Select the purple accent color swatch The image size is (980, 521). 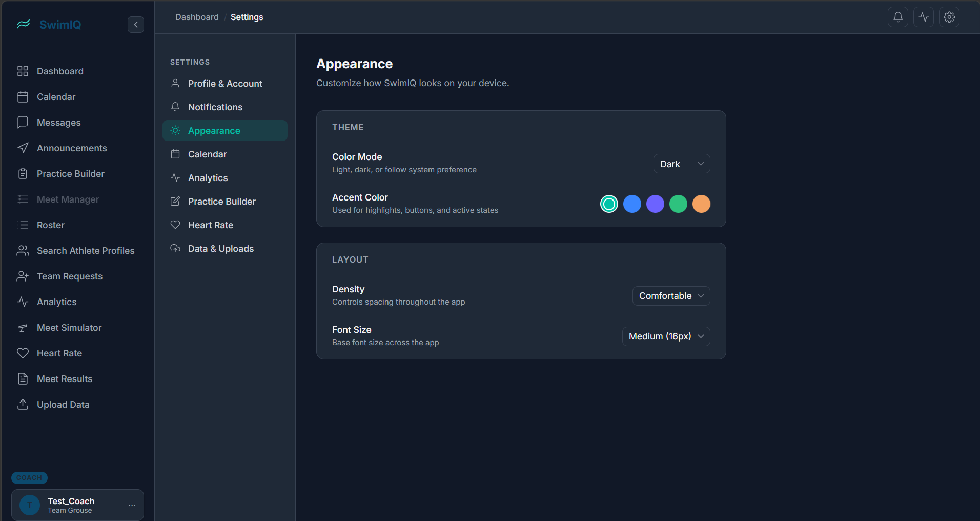click(x=655, y=204)
